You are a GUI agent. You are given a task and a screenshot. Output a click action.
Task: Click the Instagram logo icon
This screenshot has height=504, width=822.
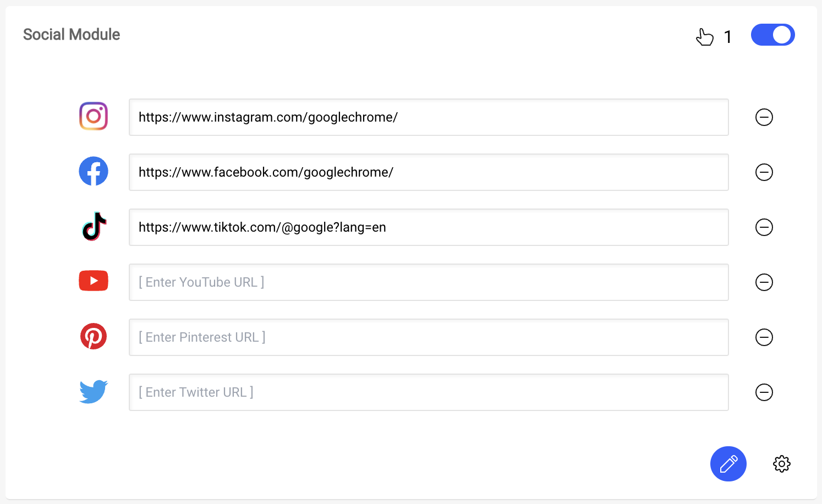pyautogui.click(x=94, y=116)
